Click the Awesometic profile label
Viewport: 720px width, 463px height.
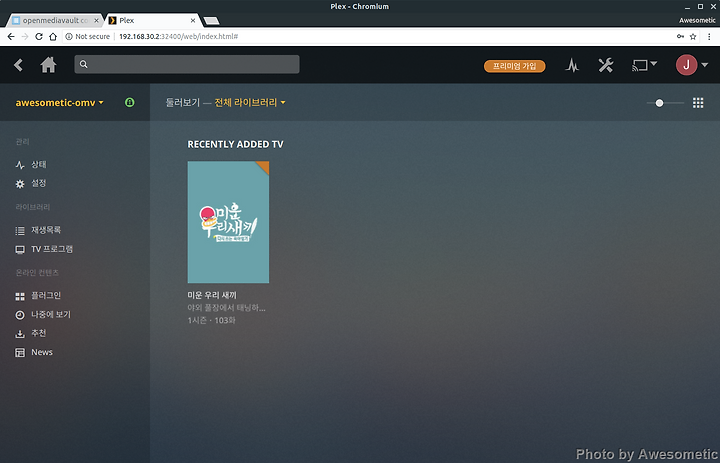tap(697, 20)
